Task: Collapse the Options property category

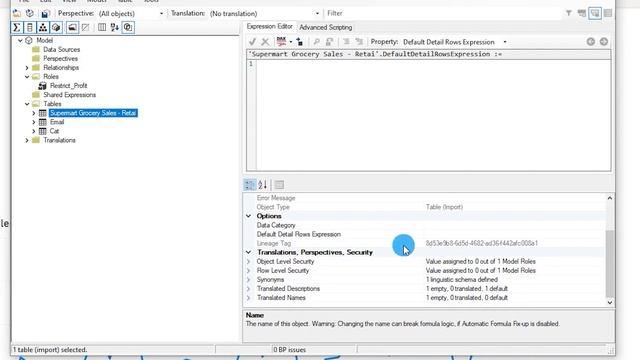Action: coord(249,216)
